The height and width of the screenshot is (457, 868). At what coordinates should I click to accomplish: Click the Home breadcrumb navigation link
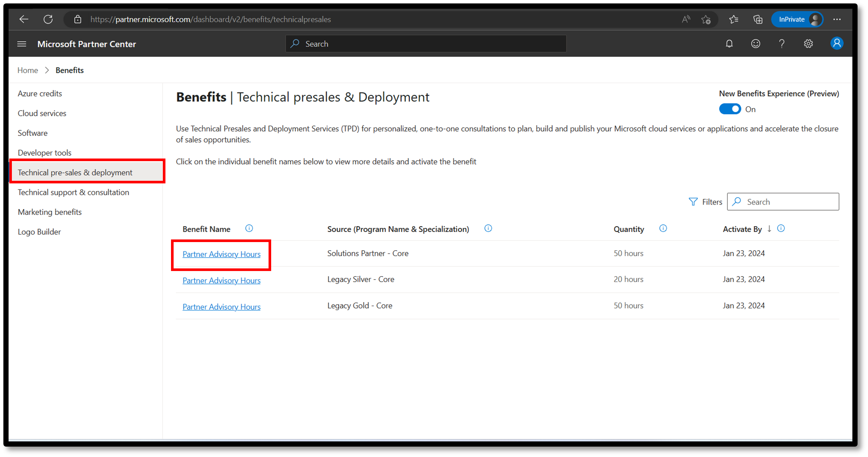(27, 70)
